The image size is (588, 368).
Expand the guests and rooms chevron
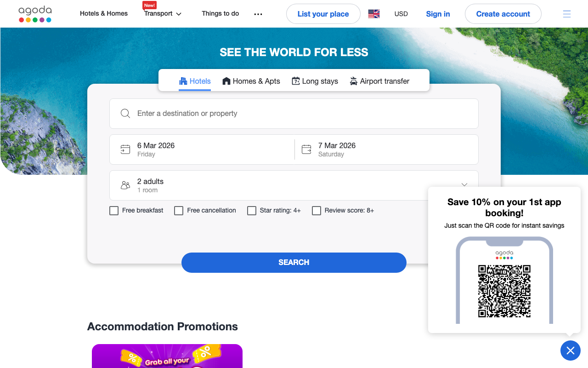tap(464, 184)
